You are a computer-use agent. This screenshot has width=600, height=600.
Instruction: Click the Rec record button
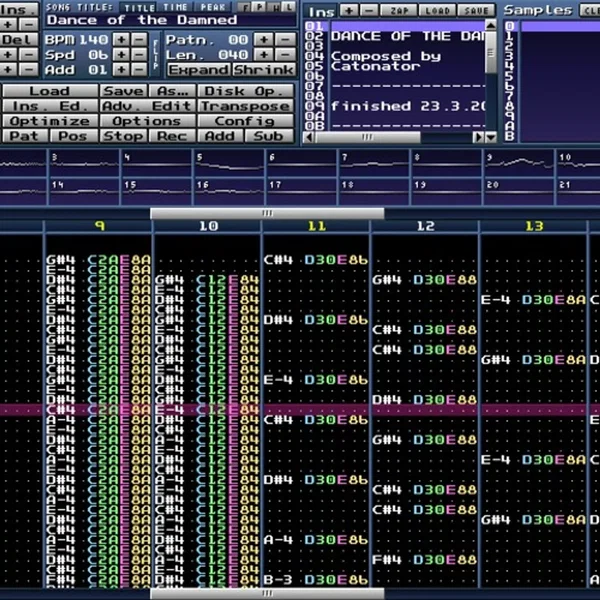click(x=172, y=136)
